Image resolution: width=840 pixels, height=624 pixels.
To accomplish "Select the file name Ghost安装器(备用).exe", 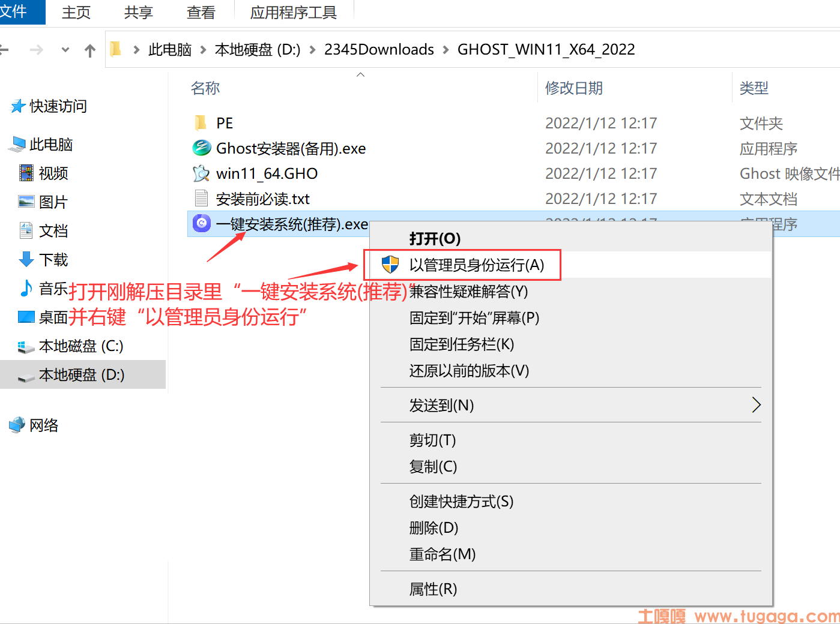I will coord(291,148).
